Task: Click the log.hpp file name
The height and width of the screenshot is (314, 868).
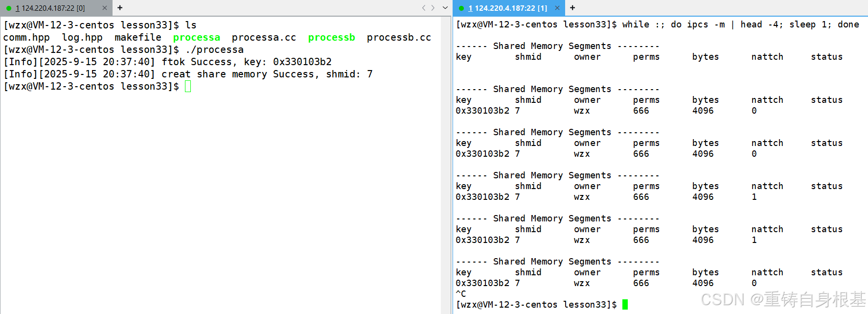Action: tap(82, 37)
